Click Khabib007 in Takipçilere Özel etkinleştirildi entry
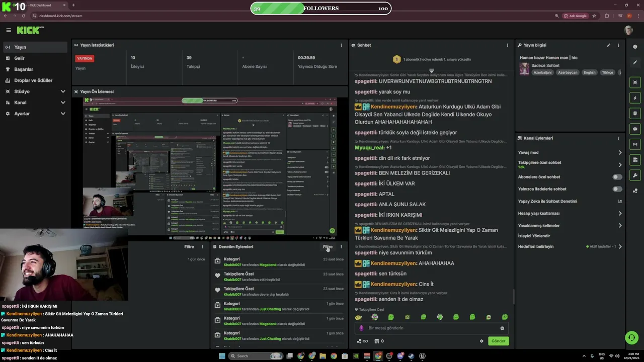This screenshot has height=362, width=644. [x=232, y=280]
